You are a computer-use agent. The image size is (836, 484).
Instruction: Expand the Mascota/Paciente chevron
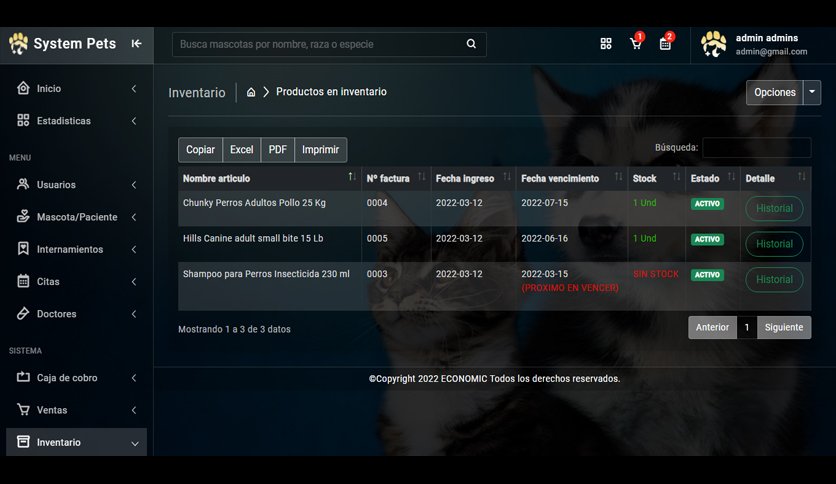[134, 217]
